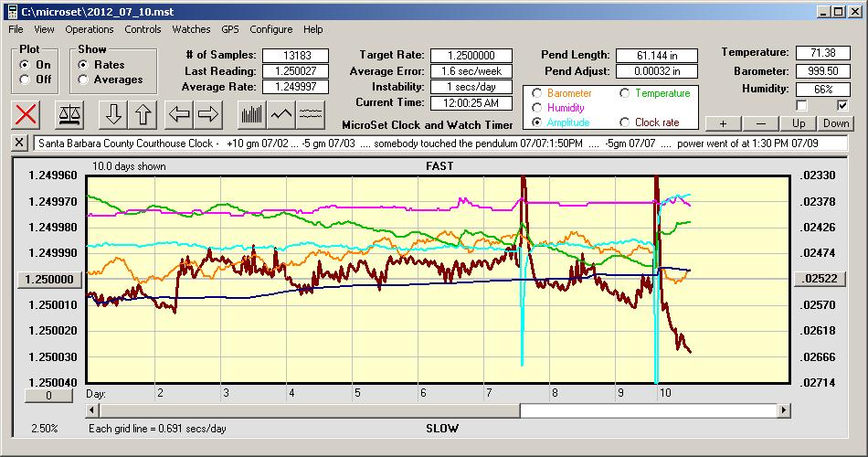Open the Watches menu
This screenshot has width=868, height=457.
[191, 29]
